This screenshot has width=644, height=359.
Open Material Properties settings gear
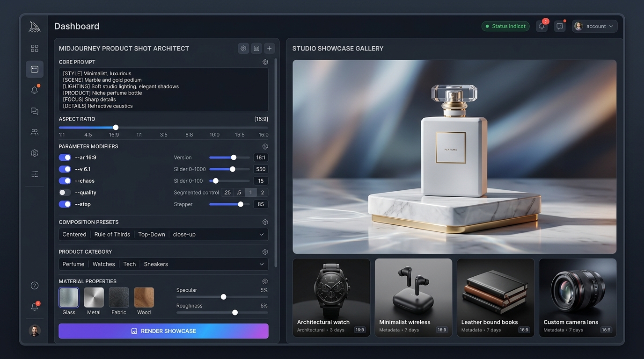pos(265,281)
